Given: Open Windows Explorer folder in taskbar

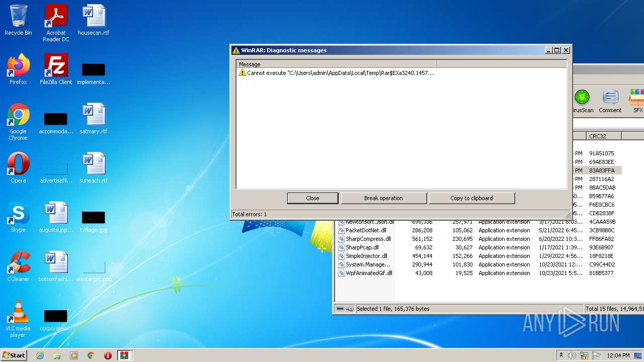Looking at the screenshot, I should [x=57, y=355].
